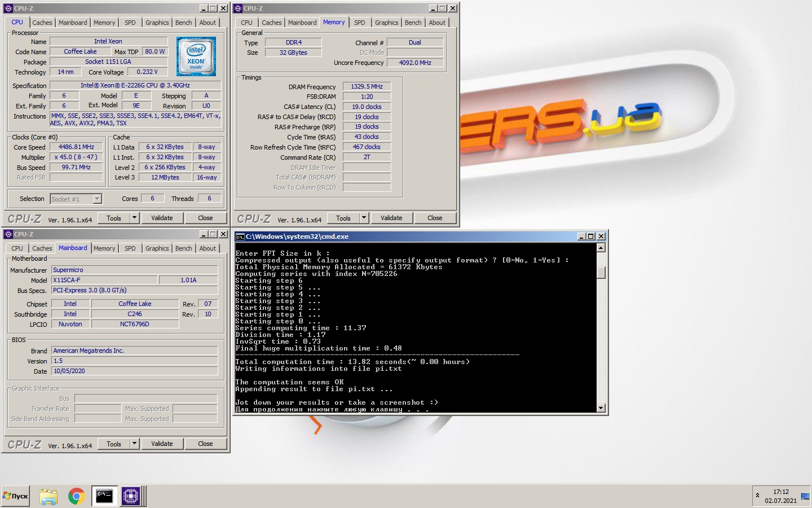Click the Core Voltage 0.232 V value
This screenshot has width=812, height=508.
[147, 72]
